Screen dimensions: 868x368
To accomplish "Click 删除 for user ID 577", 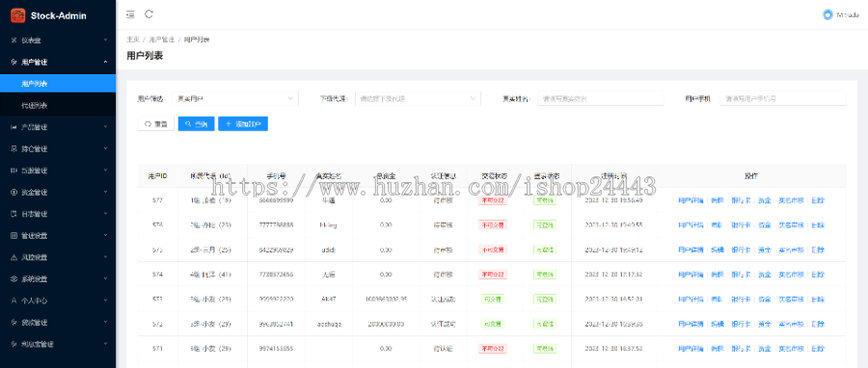I will 818,200.
